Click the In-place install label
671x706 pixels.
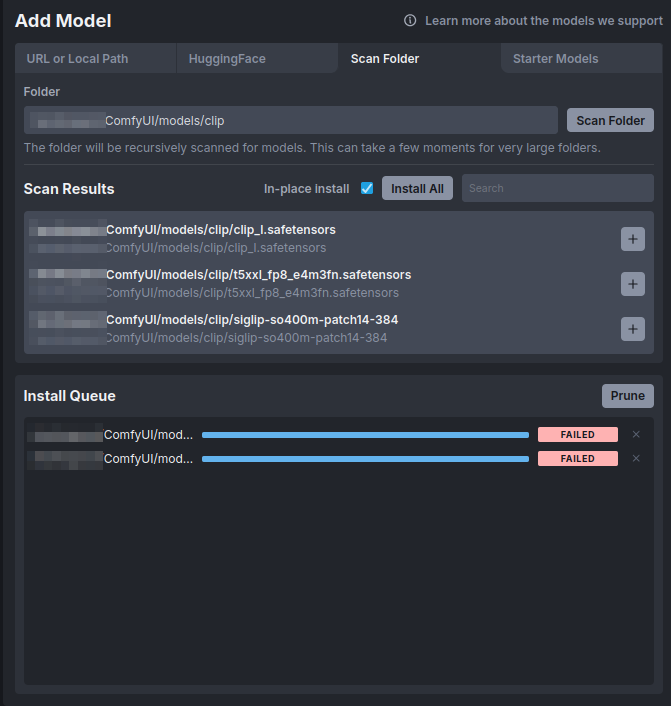click(307, 189)
